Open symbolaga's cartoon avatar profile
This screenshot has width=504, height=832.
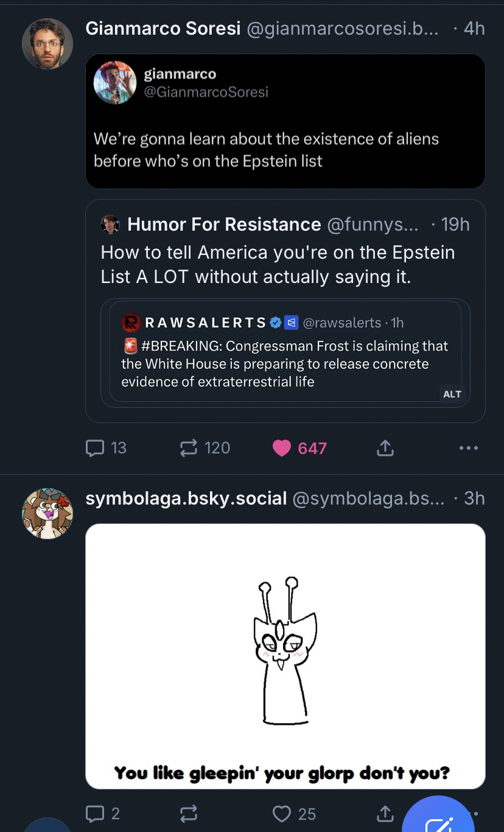click(x=47, y=514)
